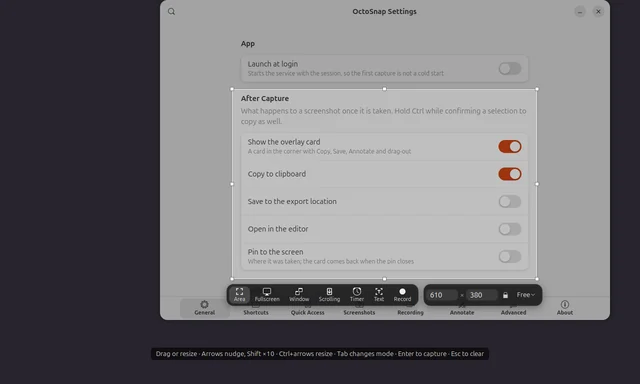The image size is (640, 384).
Task: Turn on Pin to the screen
Action: pos(510,256)
